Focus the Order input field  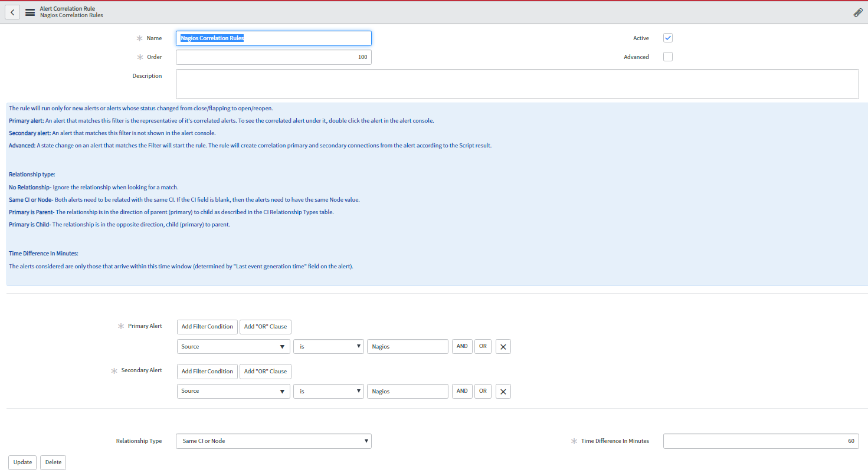(x=274, y=57)
